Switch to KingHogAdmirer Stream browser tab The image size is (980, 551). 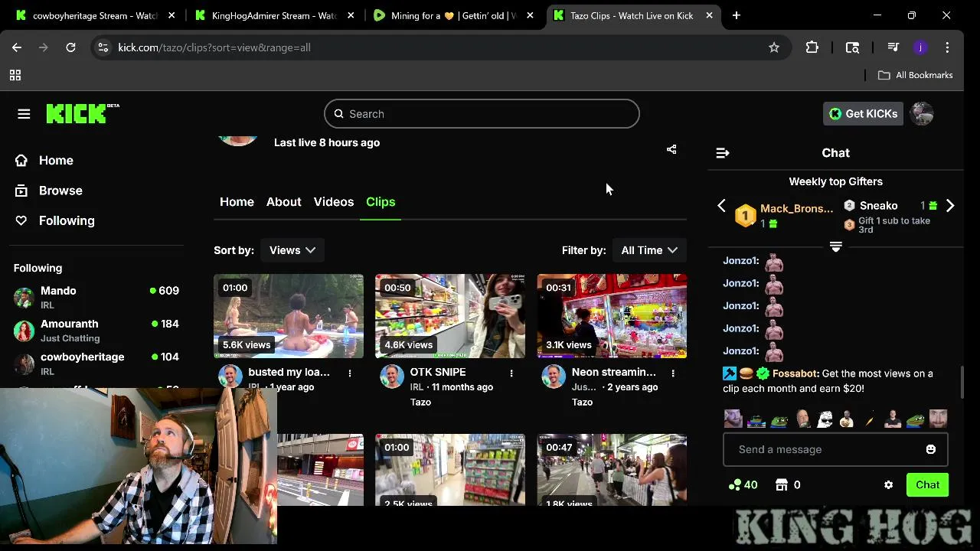(x=273, y=15)
